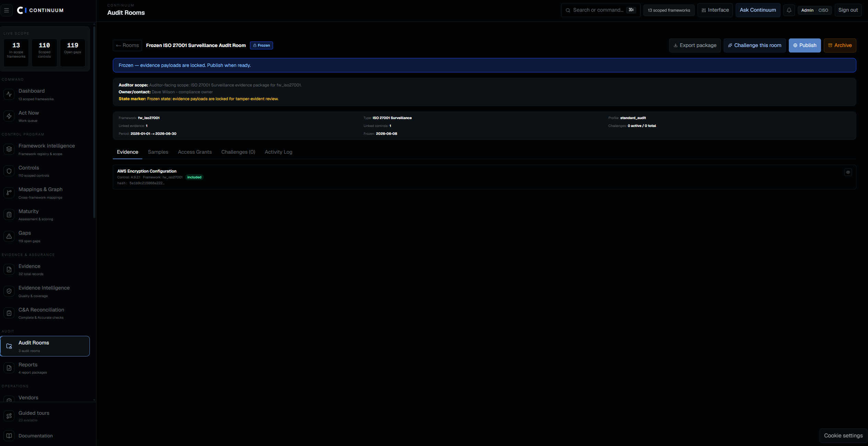Open Dashboard in sidebar
Viewport: 868px width, 446px height.
[x=45, y=94]
